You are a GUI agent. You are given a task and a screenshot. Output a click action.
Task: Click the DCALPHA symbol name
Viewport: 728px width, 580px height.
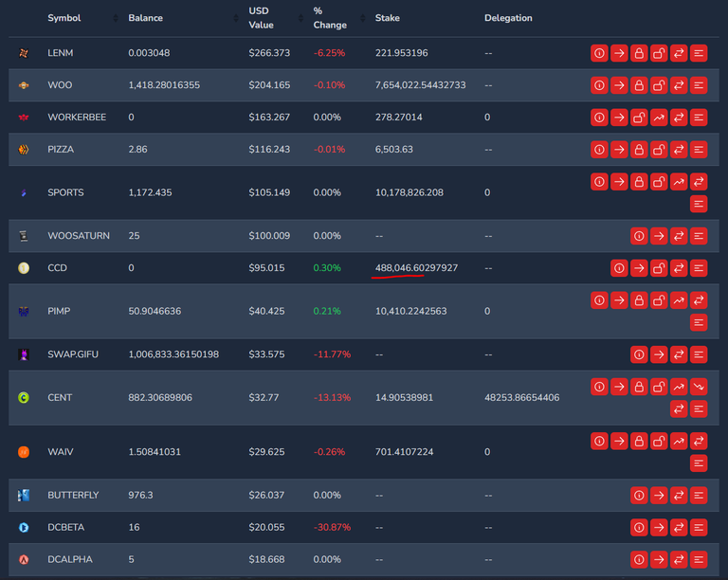tap(69, 559)
